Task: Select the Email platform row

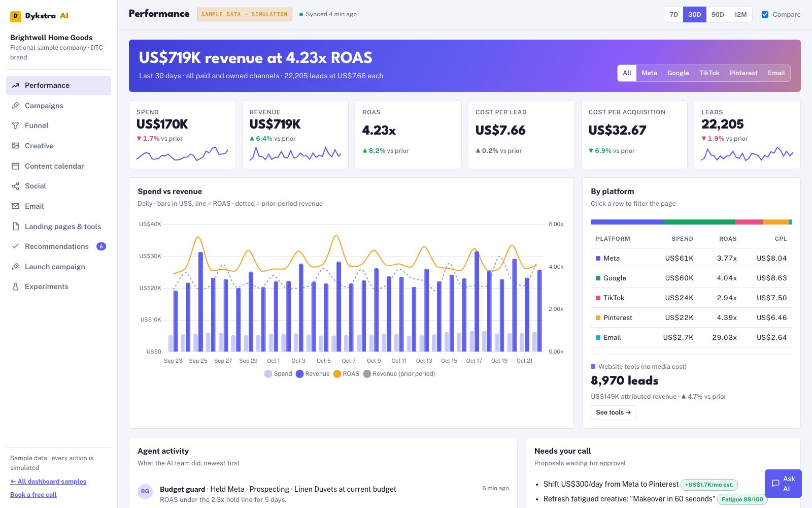Action: [x=691, y=338]
